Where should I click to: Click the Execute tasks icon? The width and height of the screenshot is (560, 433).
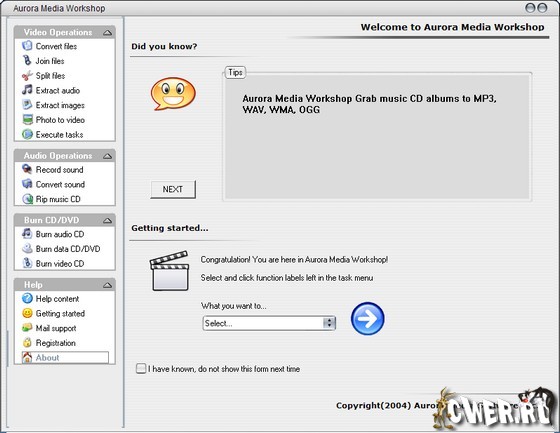pyautogui.click(x=27, y=134)
